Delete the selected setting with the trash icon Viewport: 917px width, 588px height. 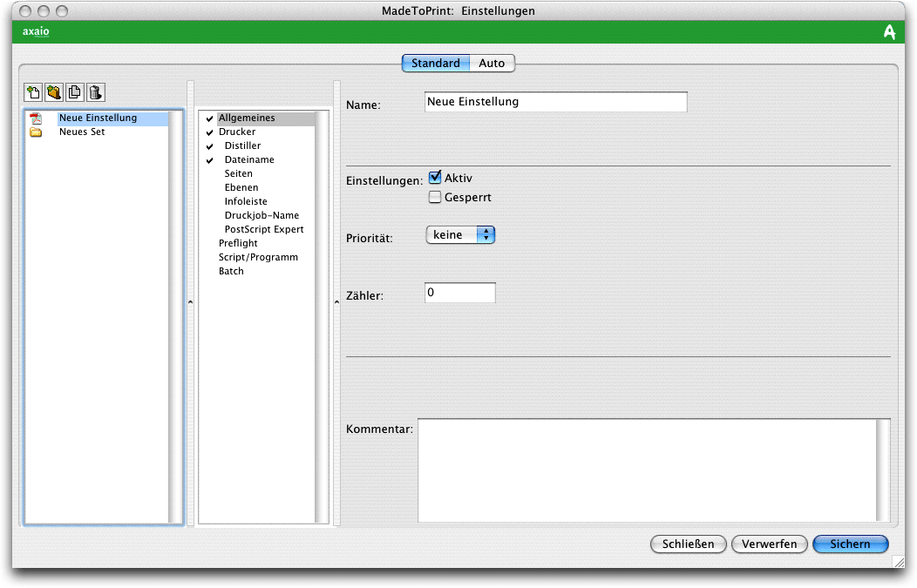95,92
